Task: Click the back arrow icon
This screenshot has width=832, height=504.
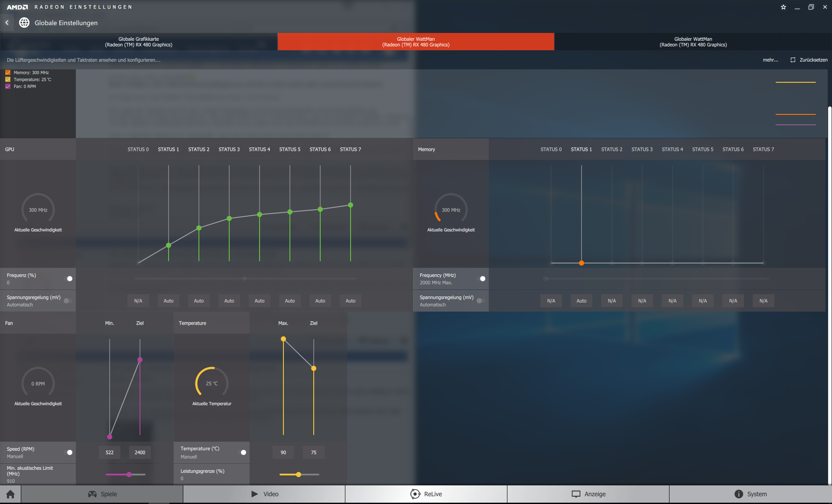Action: coord(7,23)
